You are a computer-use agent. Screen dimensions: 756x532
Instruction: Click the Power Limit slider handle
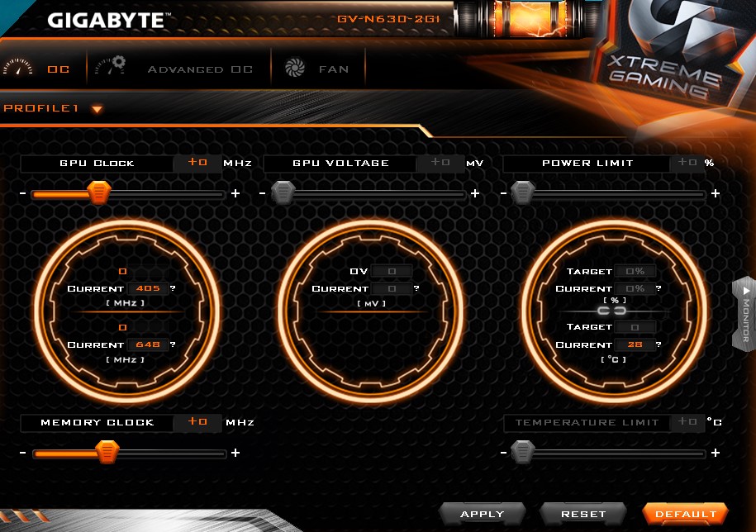(x=523, y=192)
